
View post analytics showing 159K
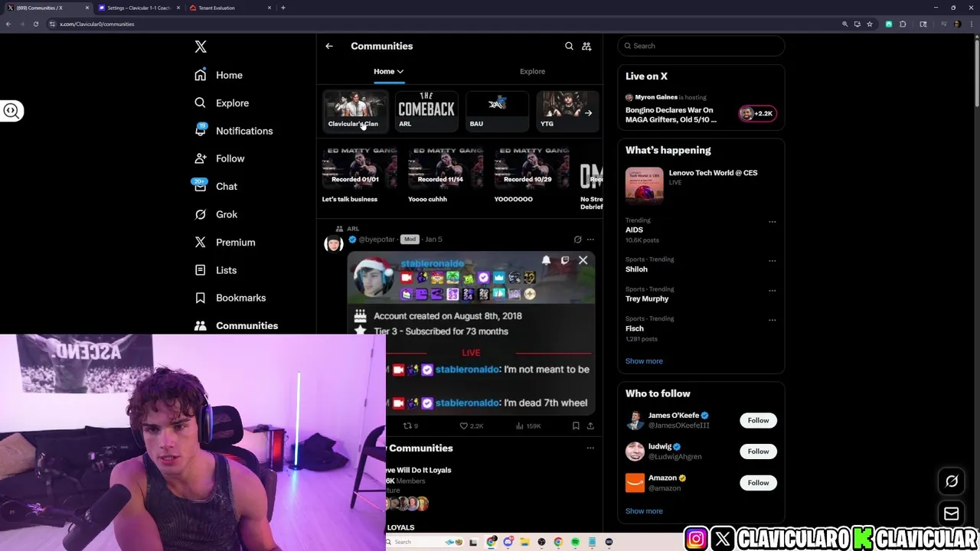529,425
